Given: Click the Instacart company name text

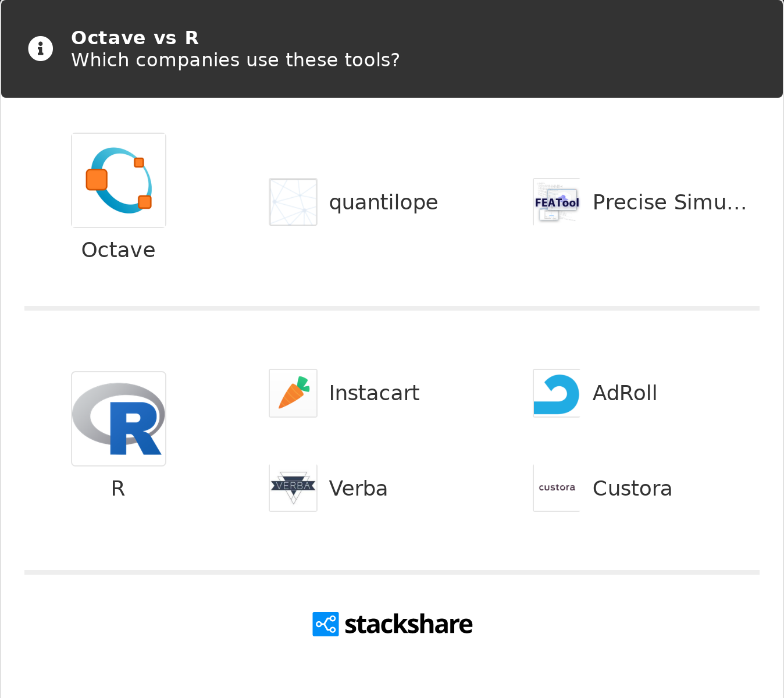Looking at the screenshot, I should (374, 393).
